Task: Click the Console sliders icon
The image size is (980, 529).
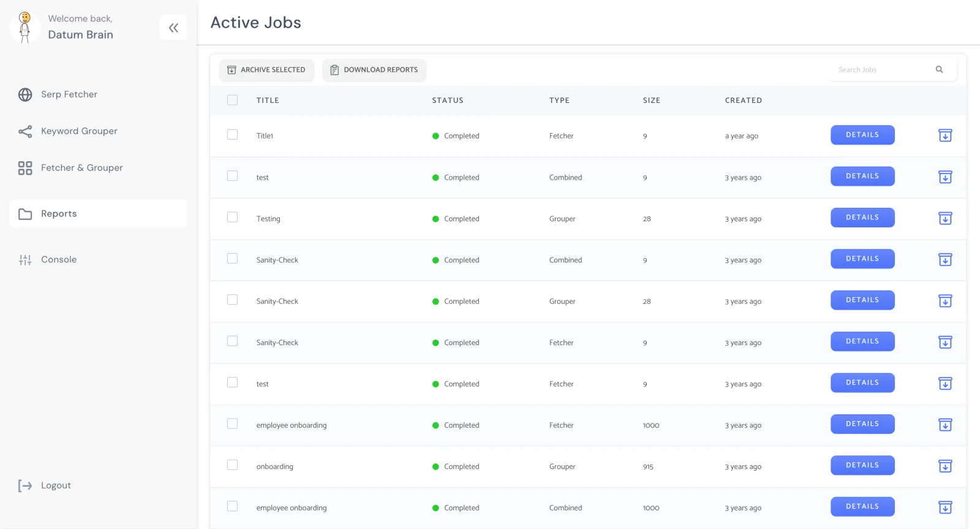Action: pyautogui.click(x=25, y=260)
